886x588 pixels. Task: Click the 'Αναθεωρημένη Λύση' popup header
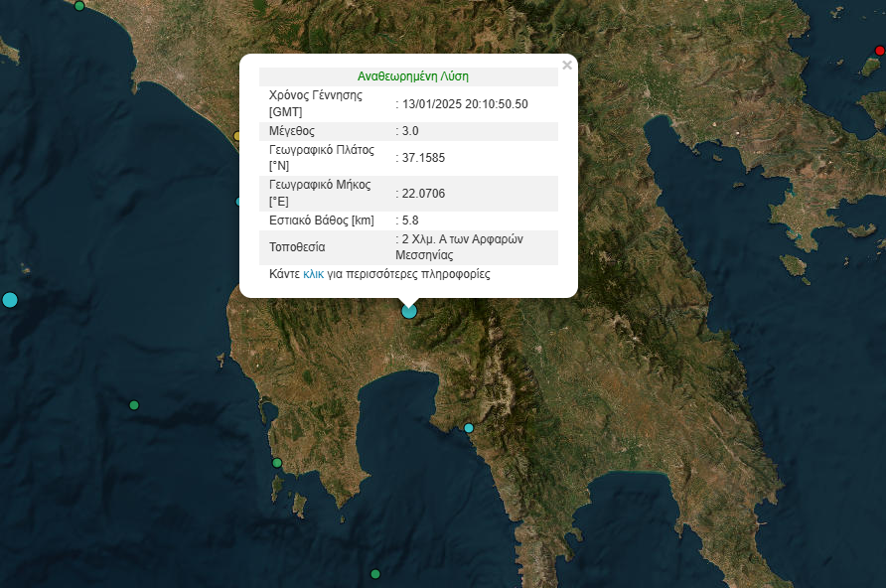(x=412, y=76)
